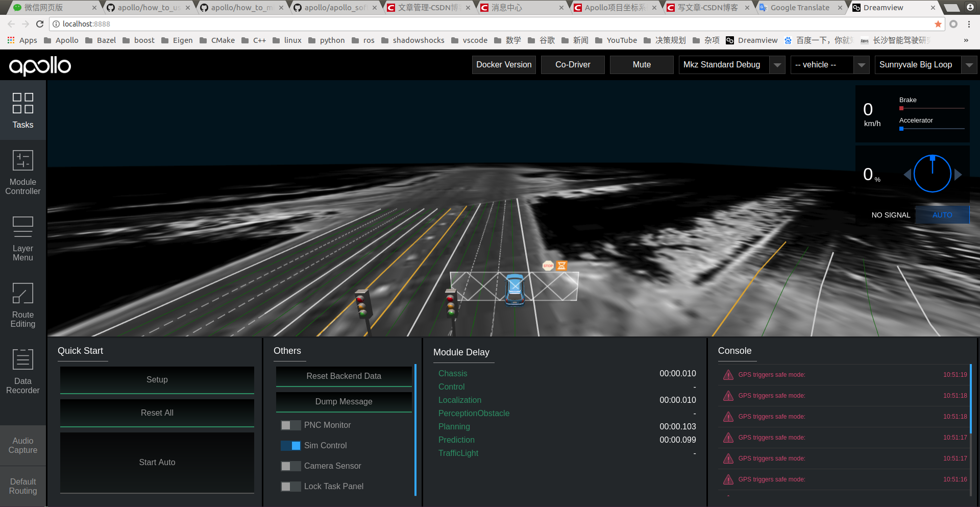Open the Default Routing panel
Image resolution: width=980 pixels, height=507 pixels.
coord(22,485)
